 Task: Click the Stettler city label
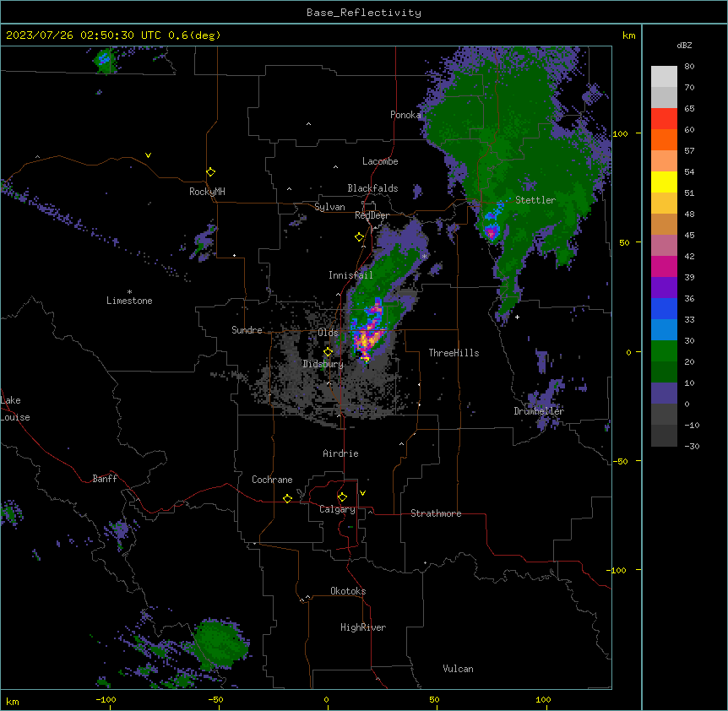point(535,200)
